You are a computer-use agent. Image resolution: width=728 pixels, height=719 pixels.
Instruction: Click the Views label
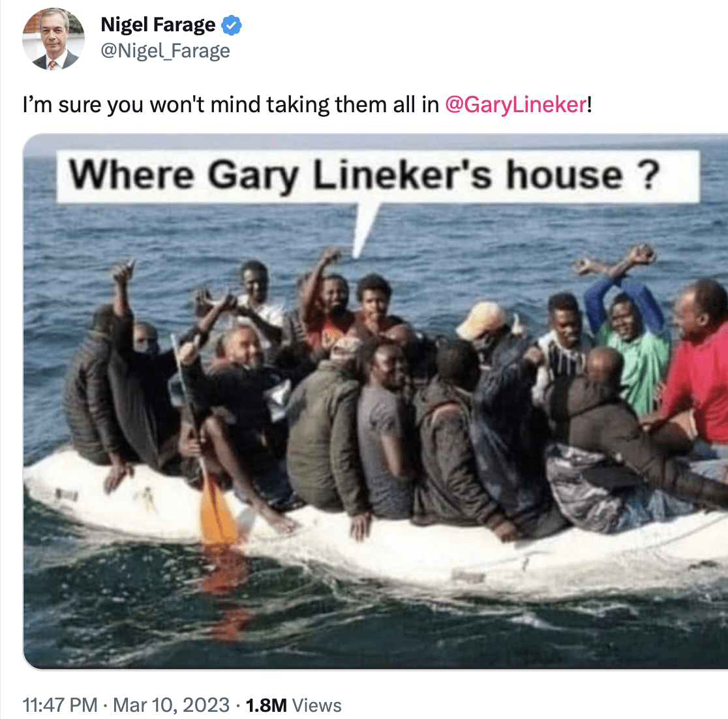[x=316, y=705]
